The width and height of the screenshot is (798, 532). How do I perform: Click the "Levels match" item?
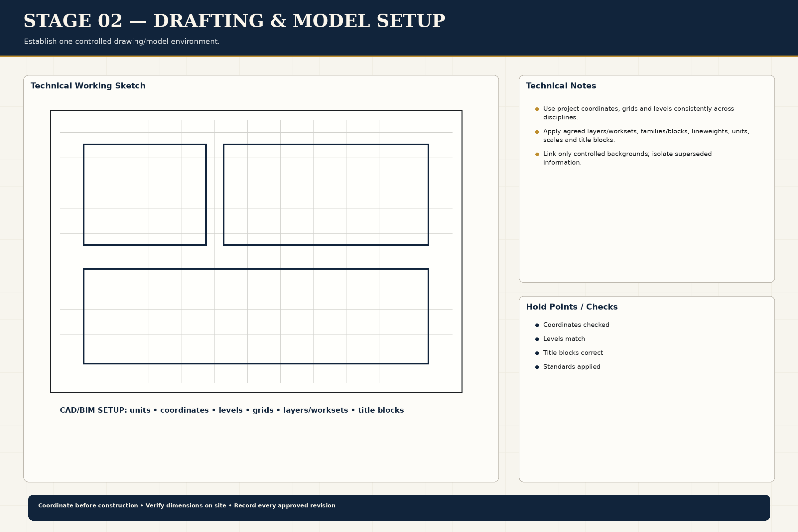click(x=564, y=338)
